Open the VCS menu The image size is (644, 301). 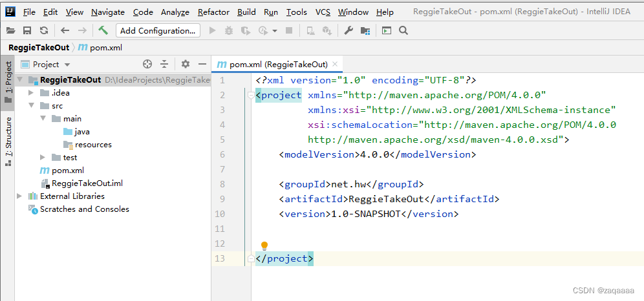323,12
